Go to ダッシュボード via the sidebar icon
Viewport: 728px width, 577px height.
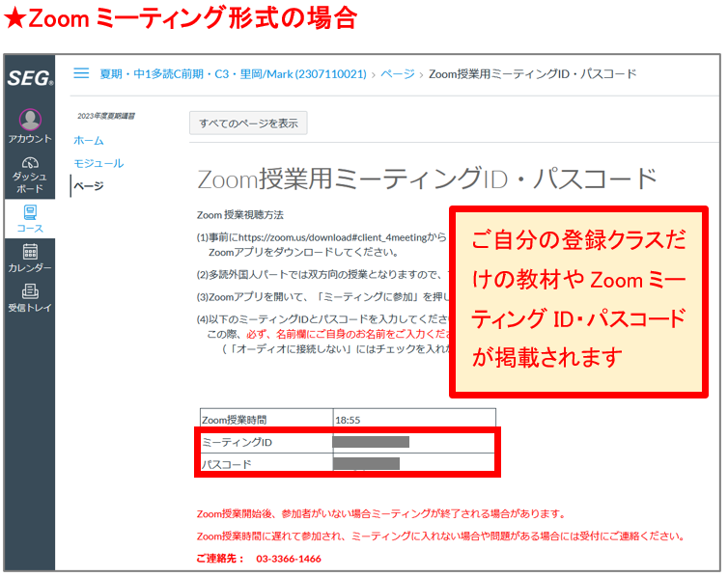point(30,164)
